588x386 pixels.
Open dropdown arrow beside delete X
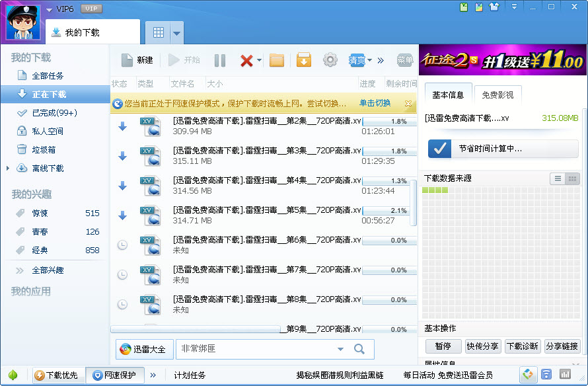(259, 60)
